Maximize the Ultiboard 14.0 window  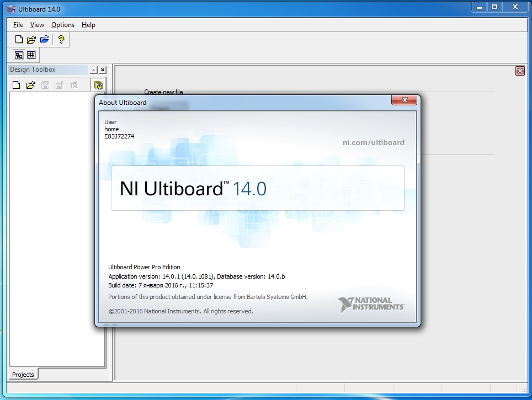point(494,7)
